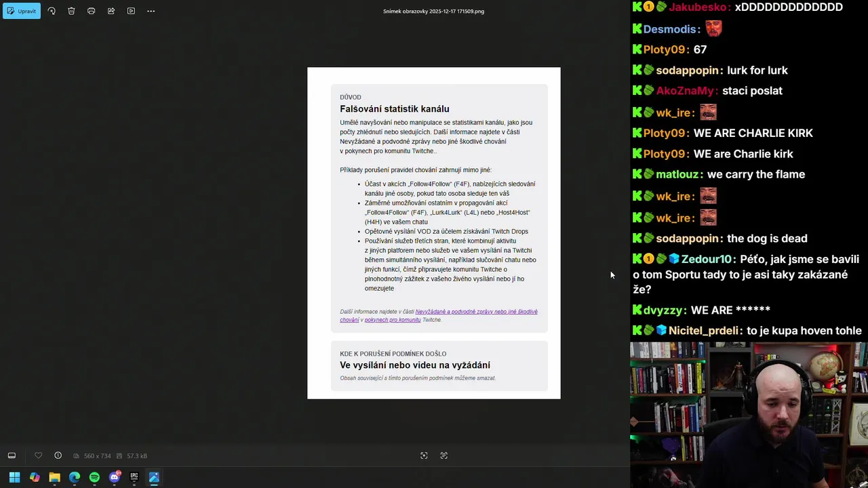Open the share icon in toolbar
Viewport: 868px width, 488px height.
point(111,11)
